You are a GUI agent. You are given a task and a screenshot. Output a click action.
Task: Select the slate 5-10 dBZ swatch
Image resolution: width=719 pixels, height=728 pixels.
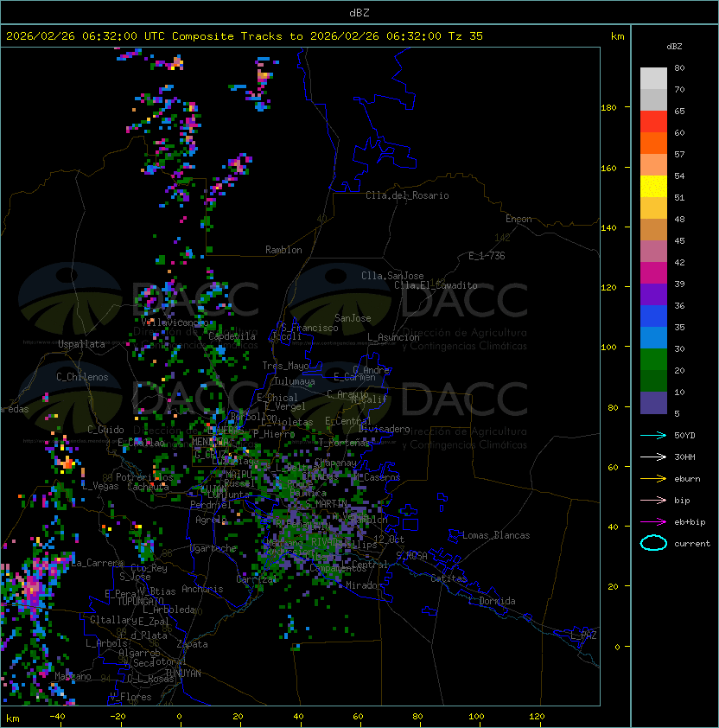[x=653, y=403]
